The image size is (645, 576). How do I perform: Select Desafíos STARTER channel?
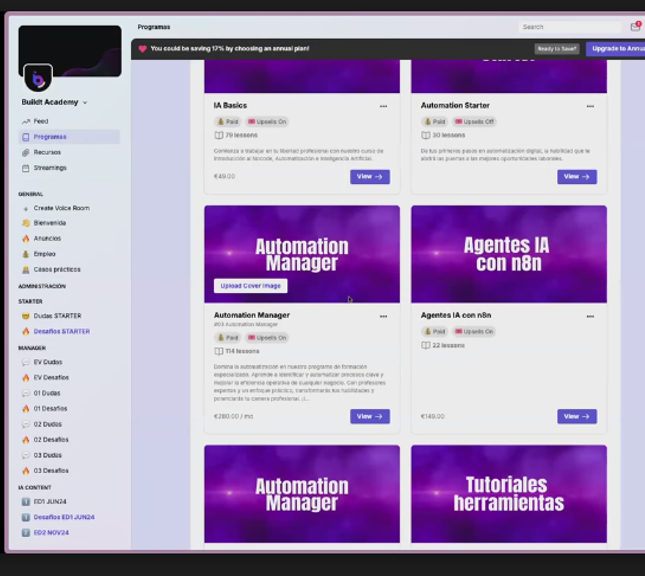[61, 331]
